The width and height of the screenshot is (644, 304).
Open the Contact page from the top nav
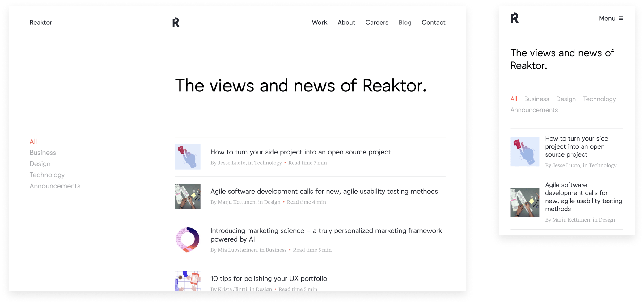pos(433,23)
